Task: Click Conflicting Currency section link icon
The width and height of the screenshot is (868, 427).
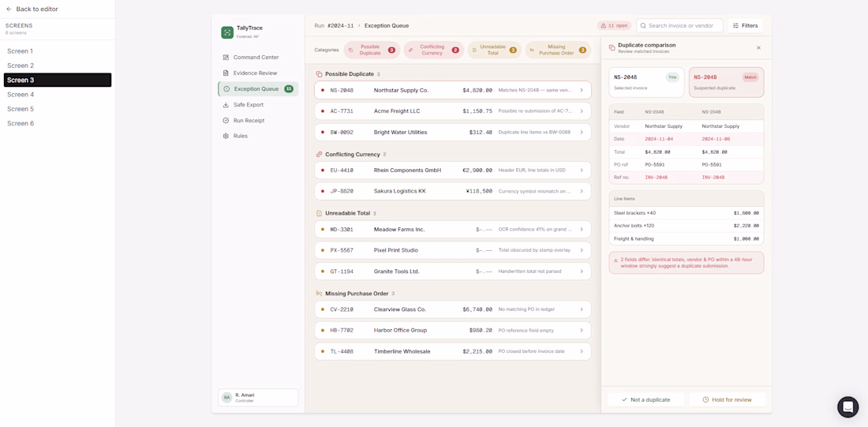Action: [319, 154]
